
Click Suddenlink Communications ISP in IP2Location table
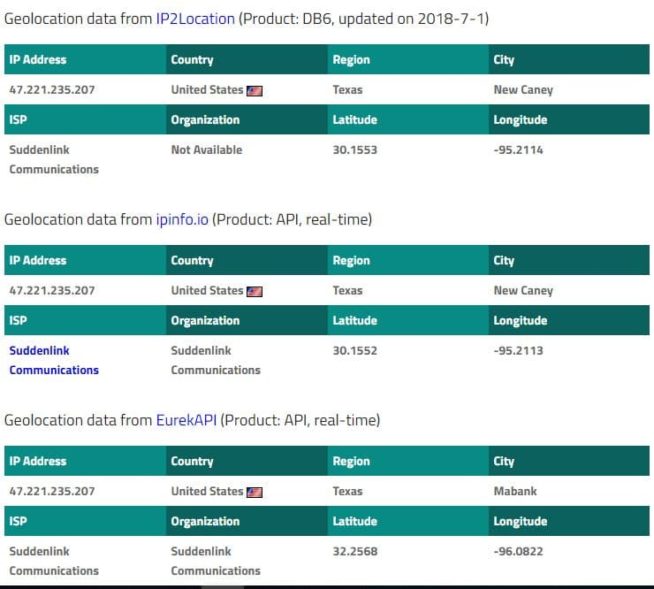[54, 159]
